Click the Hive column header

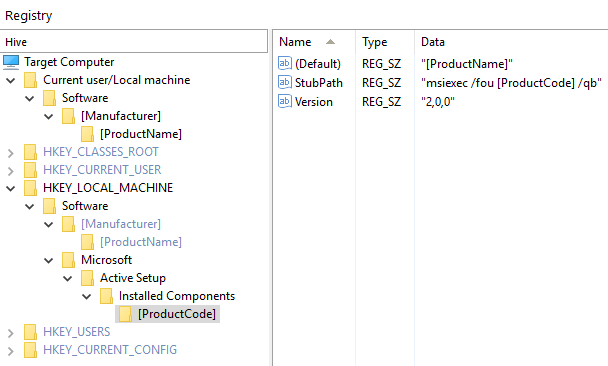(x=134, y=42)
